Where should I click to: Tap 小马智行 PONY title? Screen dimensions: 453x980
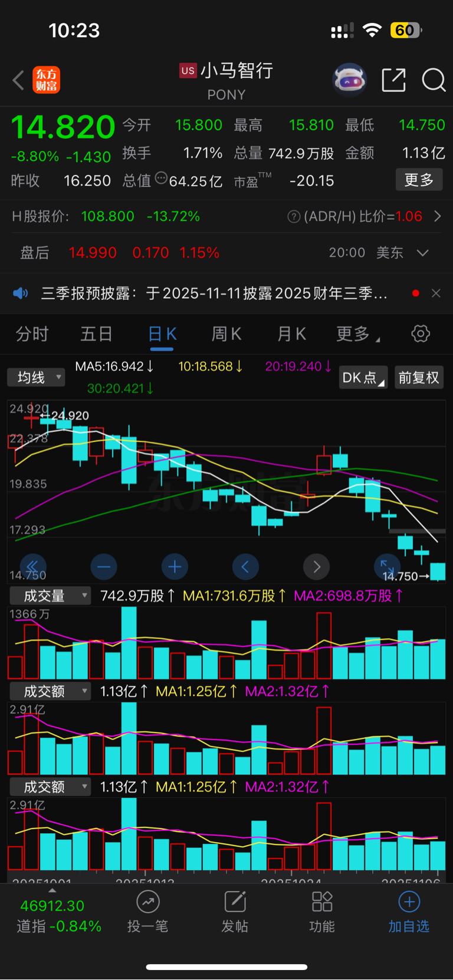click(226, 81)
